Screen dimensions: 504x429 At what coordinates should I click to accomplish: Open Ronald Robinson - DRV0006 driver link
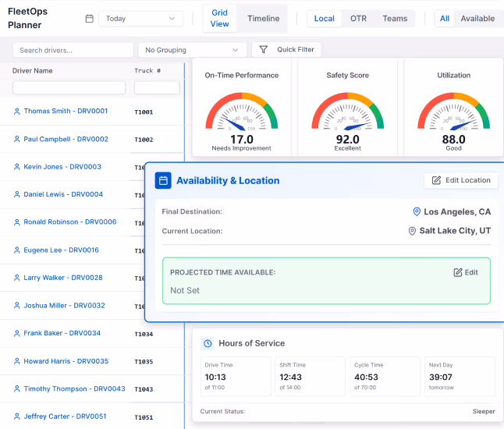[x=70, y=222]
